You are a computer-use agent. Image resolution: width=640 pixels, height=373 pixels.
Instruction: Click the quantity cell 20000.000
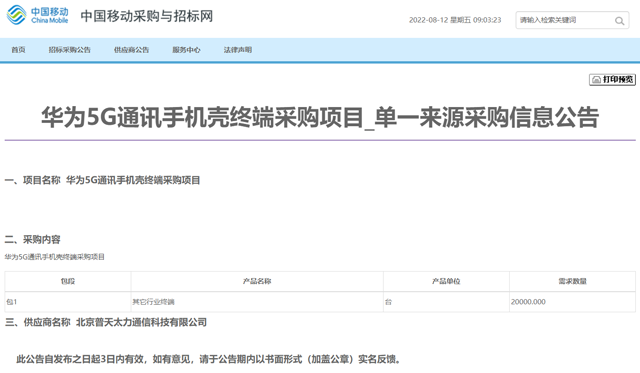[572, 302]
